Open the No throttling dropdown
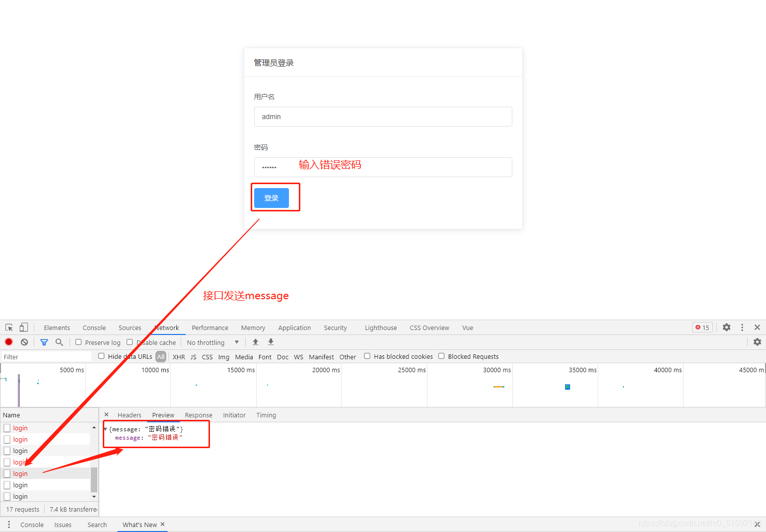766x532 pixels. pos(213,342)
